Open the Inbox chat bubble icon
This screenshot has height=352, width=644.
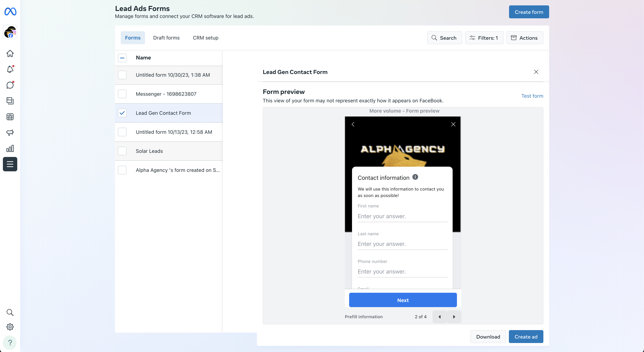pyautogui.click(x=10, y=85)
